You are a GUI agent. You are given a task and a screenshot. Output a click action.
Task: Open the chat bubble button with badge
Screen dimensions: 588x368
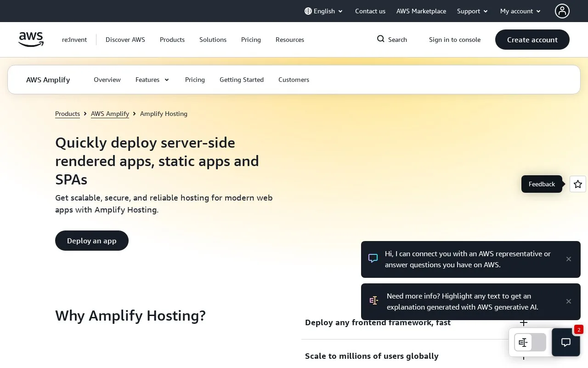point(566,342)
